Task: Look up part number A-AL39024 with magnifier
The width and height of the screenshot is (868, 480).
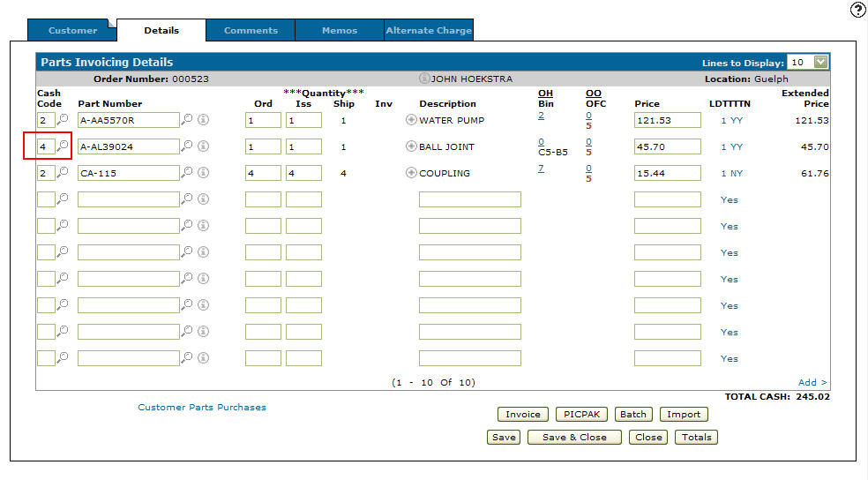Action: point(188,146)
